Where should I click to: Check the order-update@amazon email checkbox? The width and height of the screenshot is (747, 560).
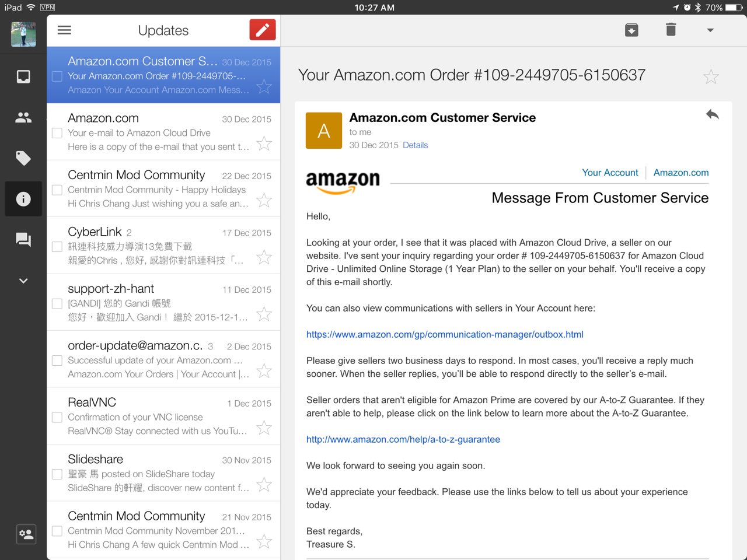57,360
